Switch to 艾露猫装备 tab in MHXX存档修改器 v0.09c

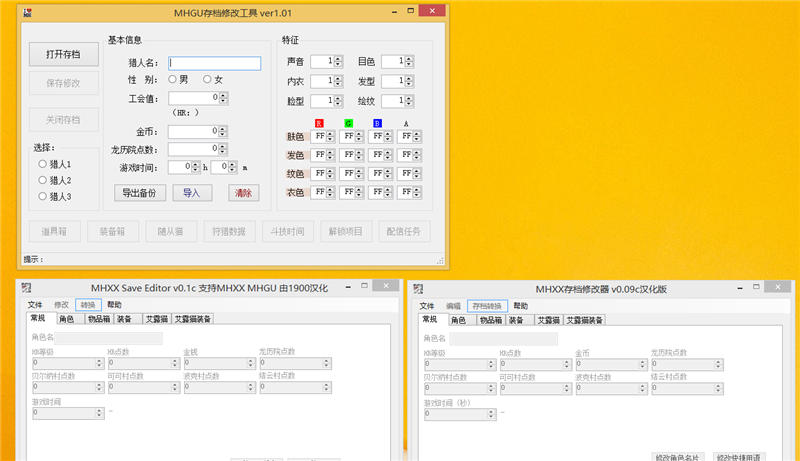pyautogui.click(x=584, y=320)
